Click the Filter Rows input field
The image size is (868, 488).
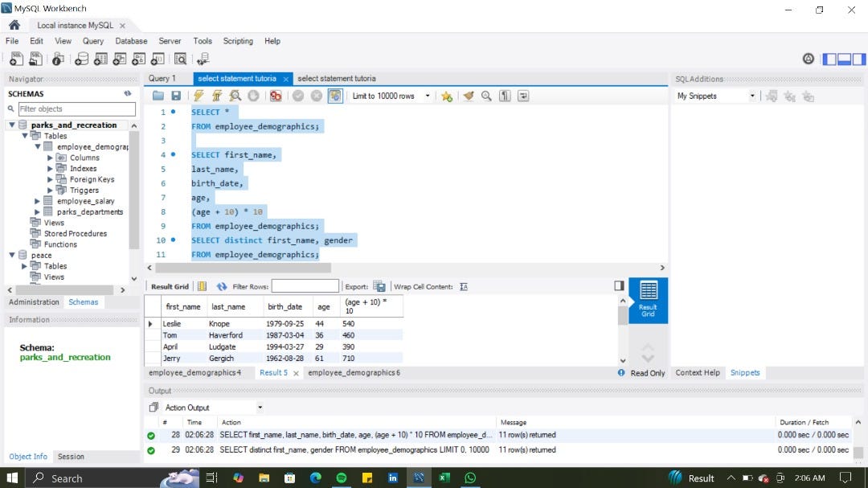(304, 285)
